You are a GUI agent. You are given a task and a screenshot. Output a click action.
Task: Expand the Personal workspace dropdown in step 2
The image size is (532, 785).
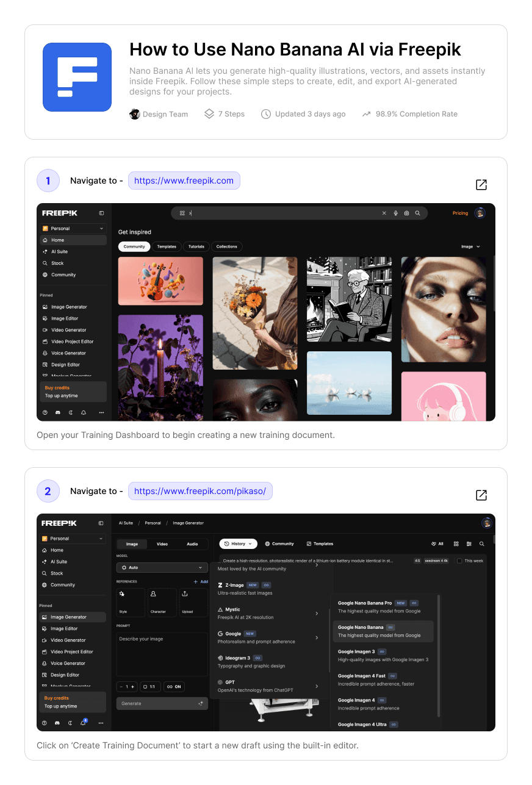tap(73, 539)
